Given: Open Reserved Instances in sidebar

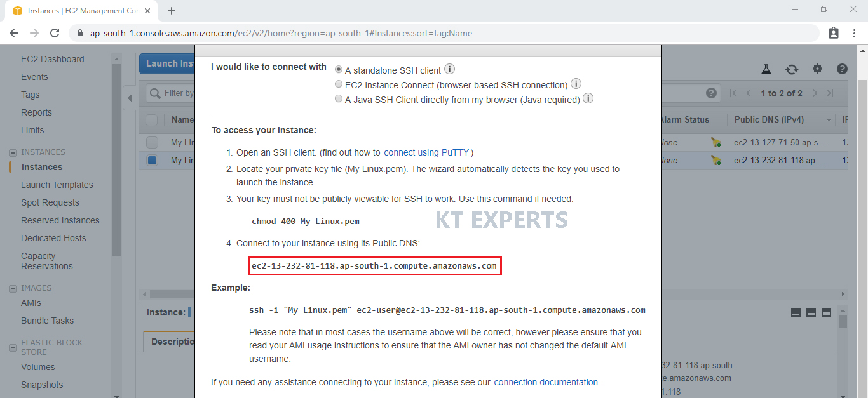Looking at the screenshot, I should tap(60, 220).
